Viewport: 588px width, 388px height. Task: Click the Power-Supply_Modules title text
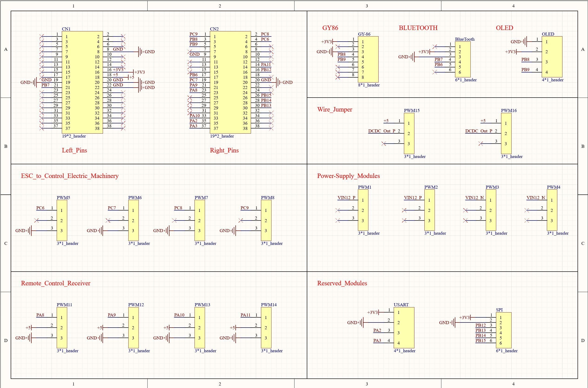(348, 176)
